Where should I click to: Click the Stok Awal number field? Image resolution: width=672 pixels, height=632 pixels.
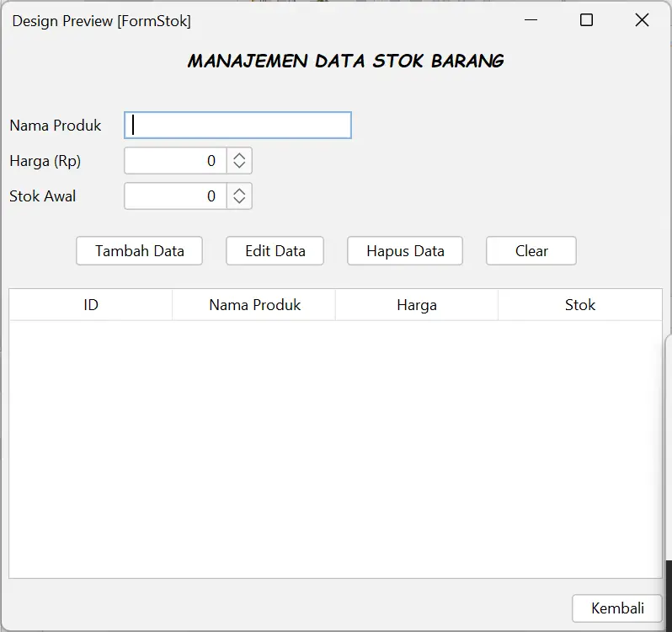[x=175, y=196]
